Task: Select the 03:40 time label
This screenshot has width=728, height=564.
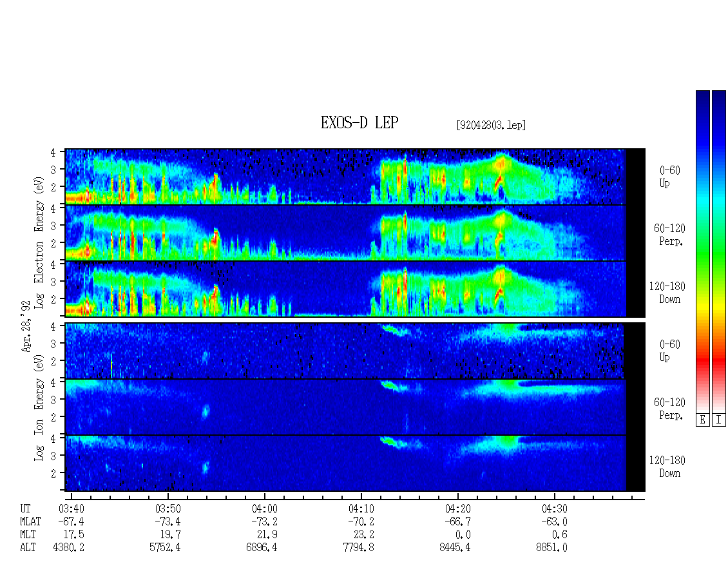Action: click(71, 509)
